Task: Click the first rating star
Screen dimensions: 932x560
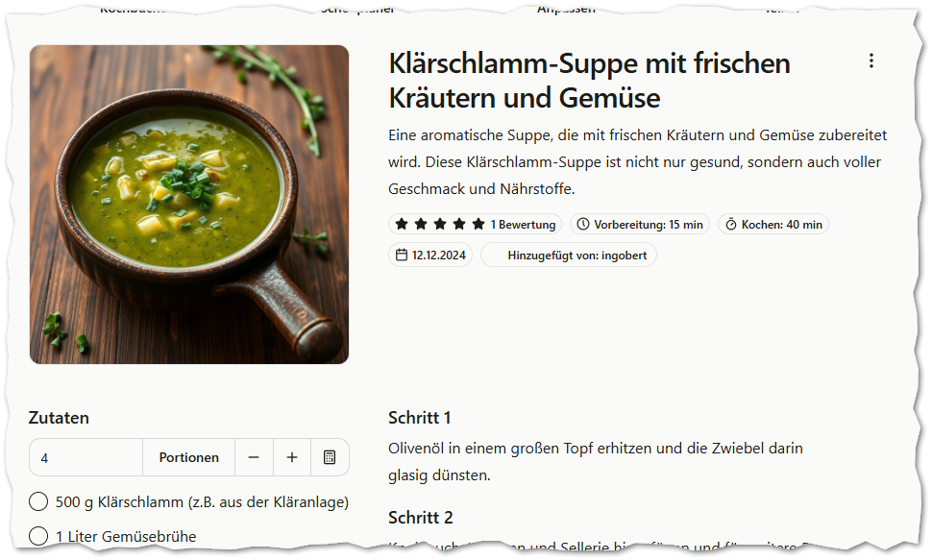Action: tap(402, 224)
